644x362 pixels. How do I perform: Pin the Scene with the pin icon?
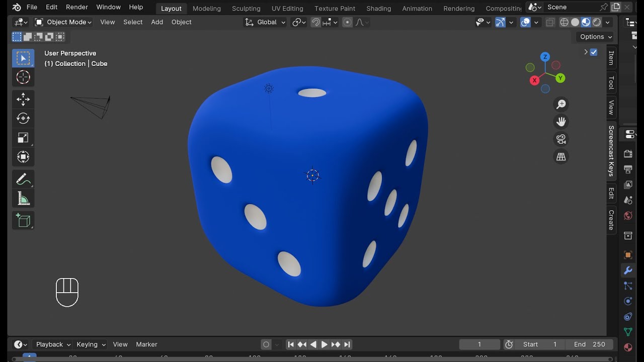604,7
